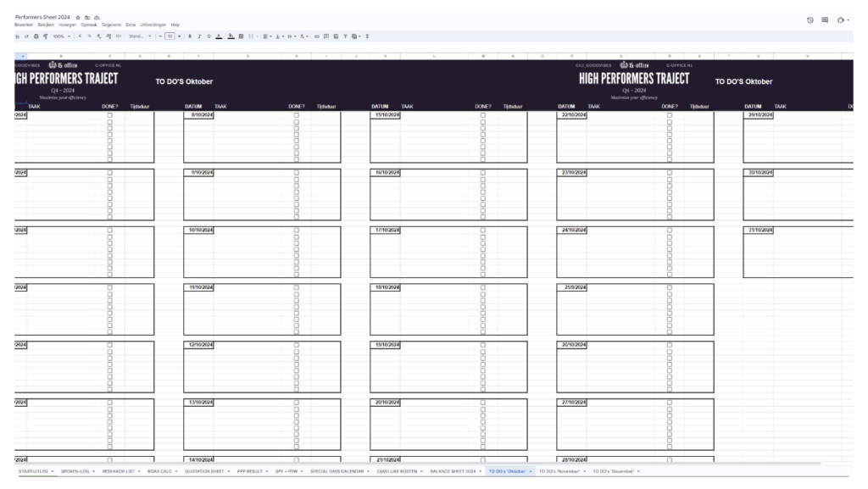Viewport: 868px width, 489px height.
Task: Click the insert link icon
Action: point(317,36)
